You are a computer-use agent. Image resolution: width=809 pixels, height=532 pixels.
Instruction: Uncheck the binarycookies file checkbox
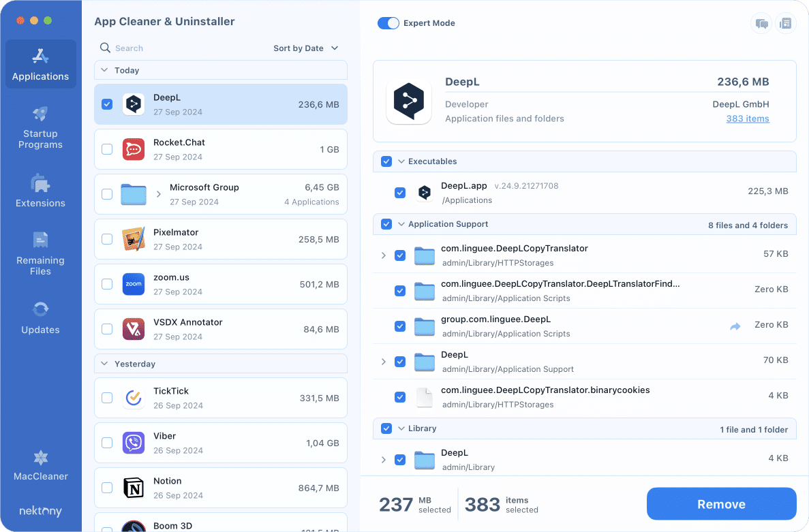coord(400,397)
